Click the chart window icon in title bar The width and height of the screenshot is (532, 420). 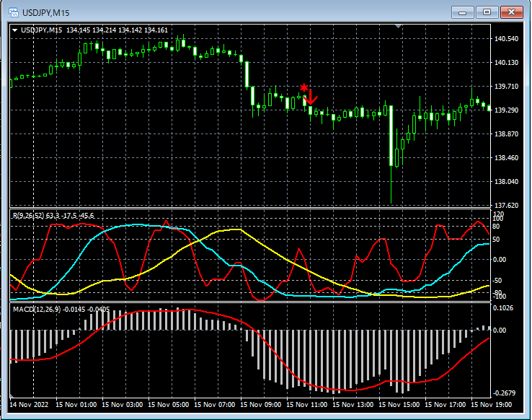click(12, 12)
